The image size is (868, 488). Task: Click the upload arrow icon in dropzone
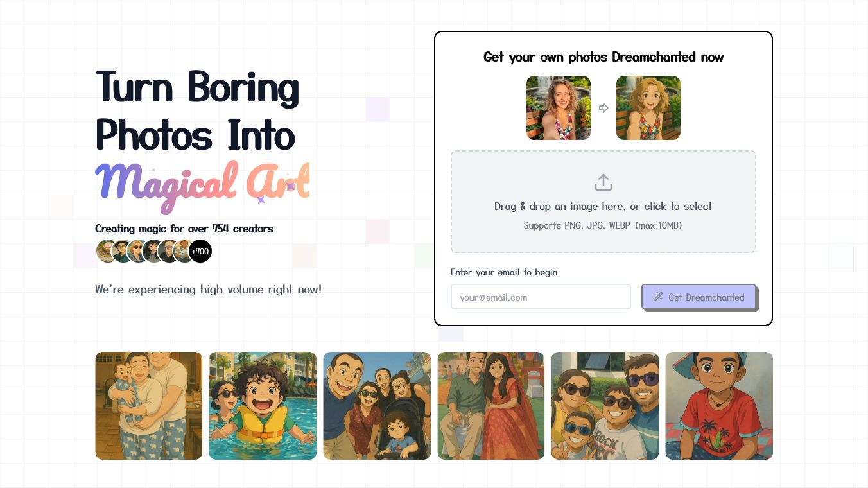click(x=603, y=182)
